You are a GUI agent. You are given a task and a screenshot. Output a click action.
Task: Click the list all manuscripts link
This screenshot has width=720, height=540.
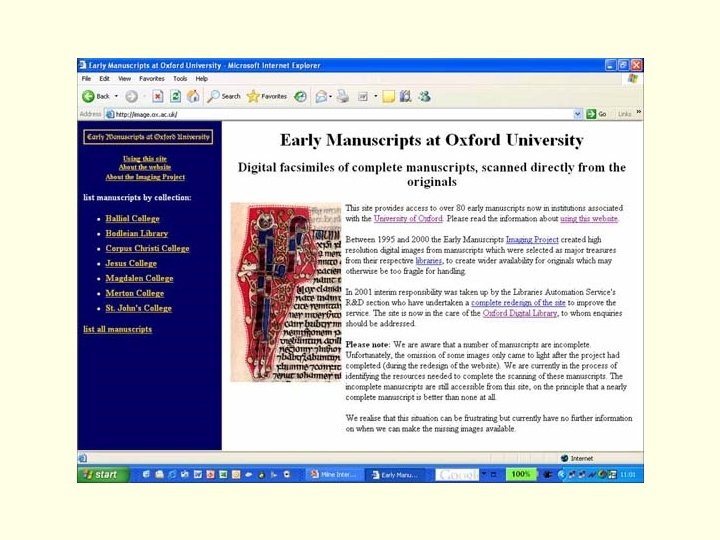[x=118, y=329]
